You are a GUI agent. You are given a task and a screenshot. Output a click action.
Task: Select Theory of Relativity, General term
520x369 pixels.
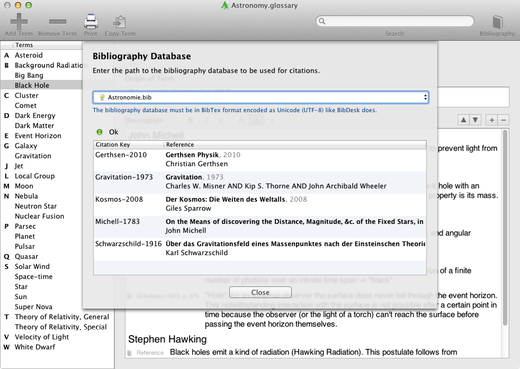click(62, 317)
